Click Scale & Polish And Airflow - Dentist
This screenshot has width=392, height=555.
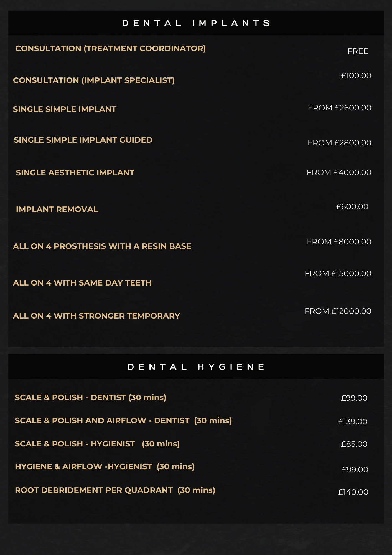[123, 421]
